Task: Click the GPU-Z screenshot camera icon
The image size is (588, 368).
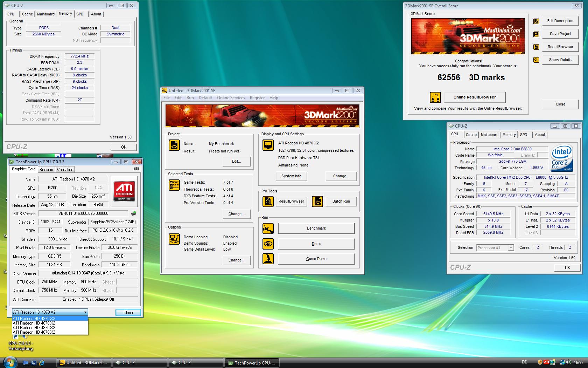Action: (x=136, y=169)
